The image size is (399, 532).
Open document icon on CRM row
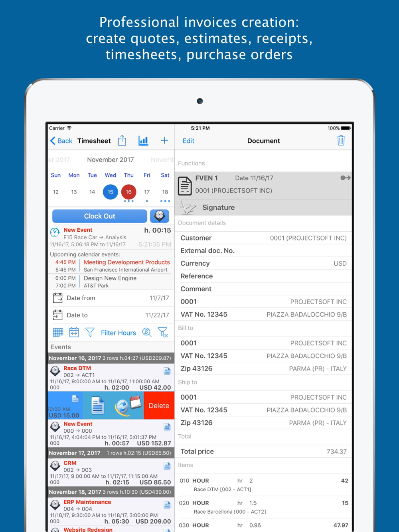click(x=167, y=466)
